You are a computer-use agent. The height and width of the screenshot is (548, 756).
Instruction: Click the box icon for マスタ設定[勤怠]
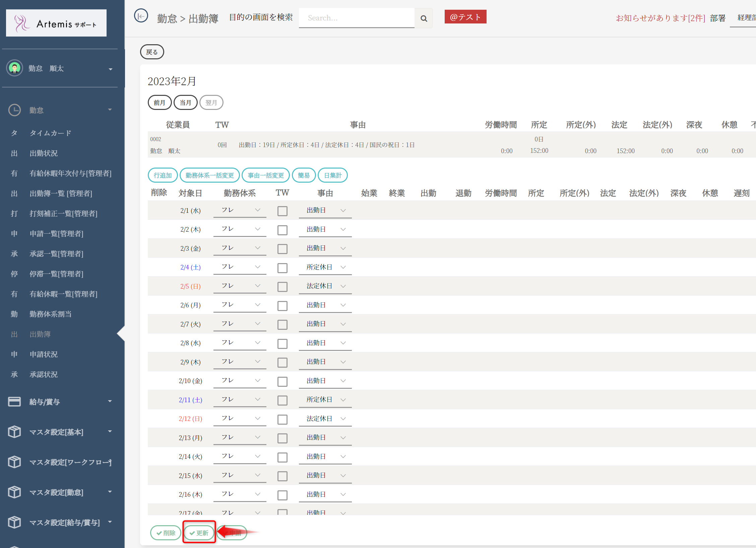(14, 492)
